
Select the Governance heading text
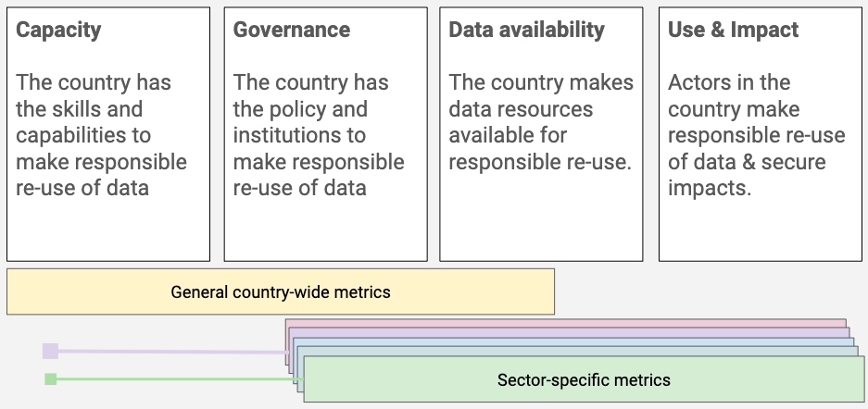pos(291,30)
